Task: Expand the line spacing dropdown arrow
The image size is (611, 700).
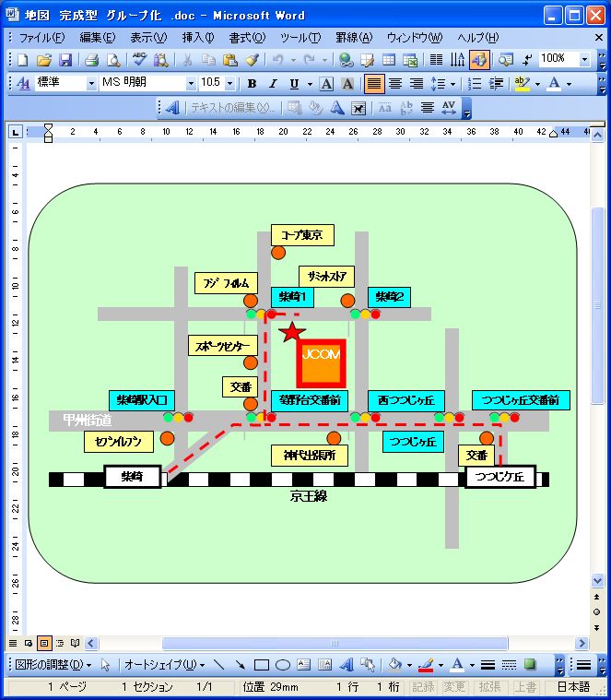Action: (452, 84)
